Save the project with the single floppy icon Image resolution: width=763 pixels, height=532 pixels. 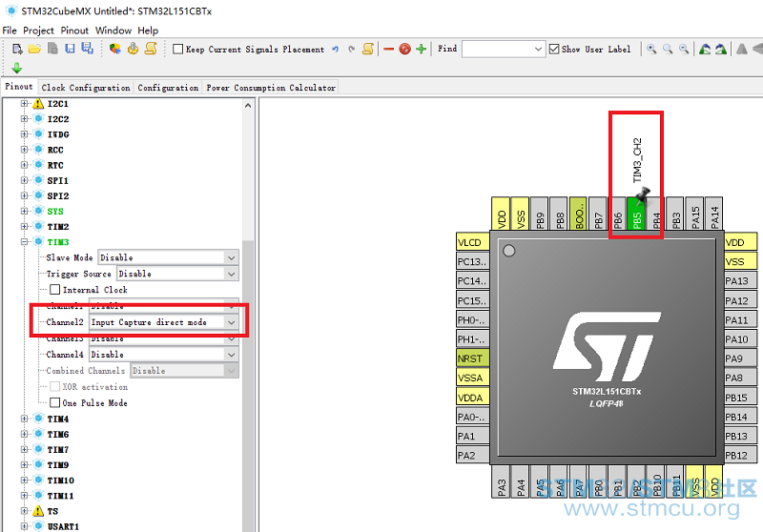tap(70, 49)
